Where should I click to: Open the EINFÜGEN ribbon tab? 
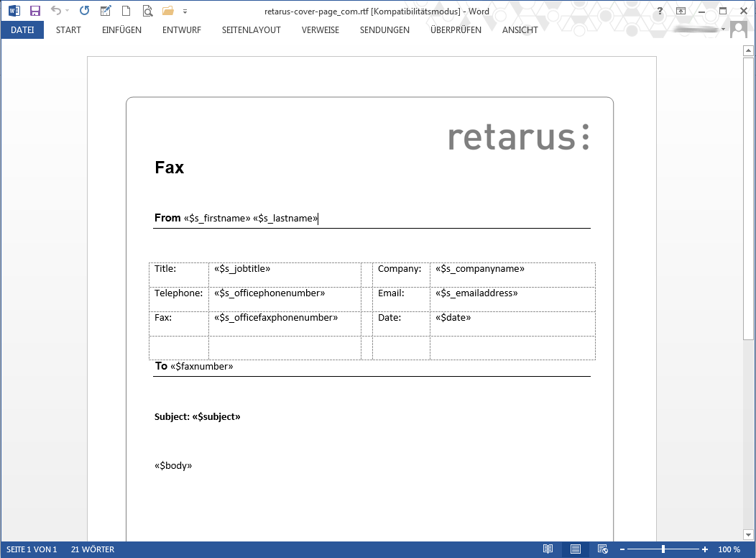click(121, 30)
